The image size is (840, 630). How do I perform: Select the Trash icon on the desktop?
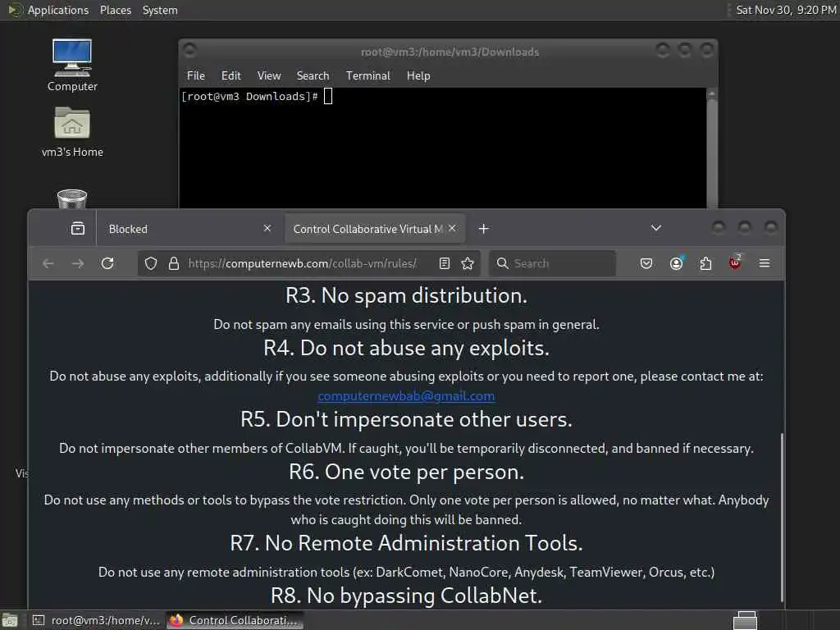(72, 199)
